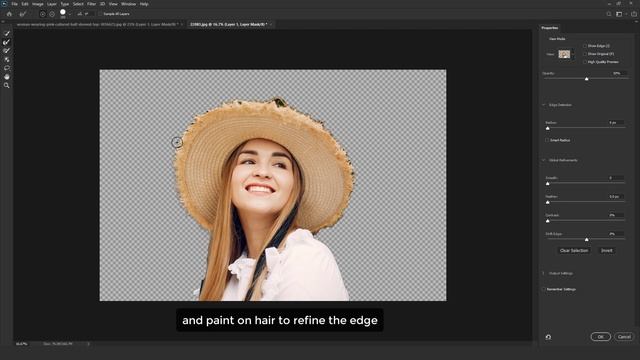
Task: Collapse the Edge Detection section
Action: [x=544, y=105]
